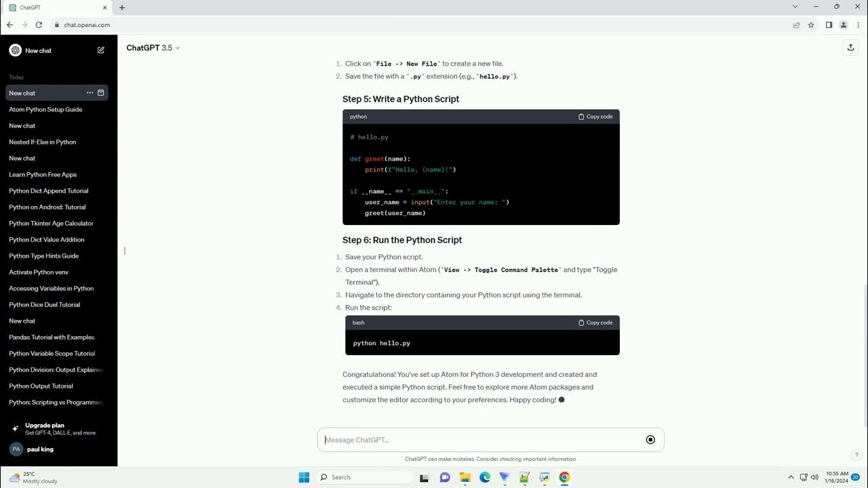This screenshot has height=488, width=868.
Task: Stop generating the response
Action: 650,440
